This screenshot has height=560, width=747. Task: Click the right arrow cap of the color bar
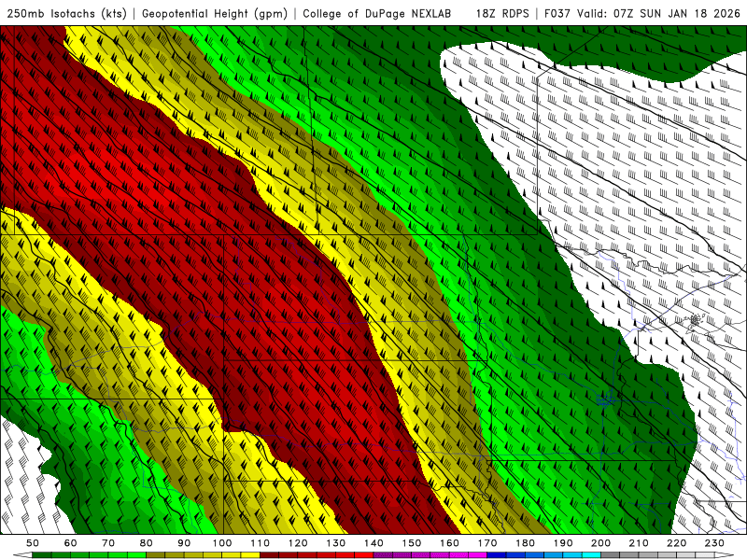coord(725,555)
